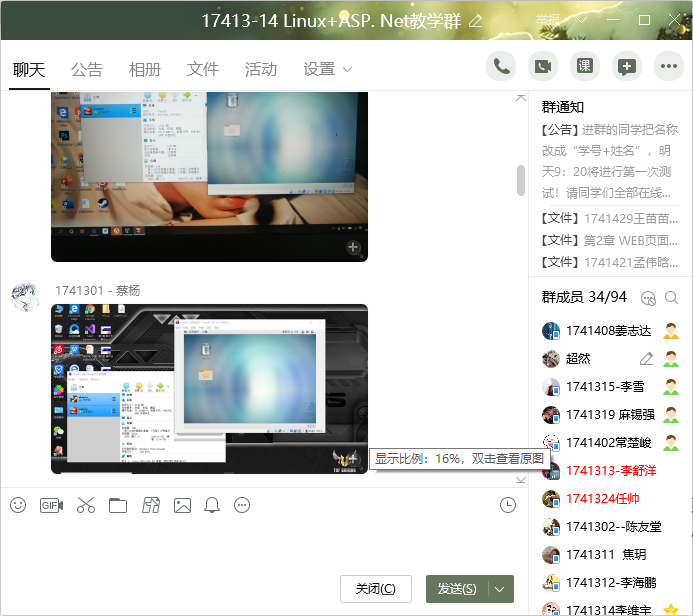Viewport: 693px width, 616px height.
Task: Select the scissors screenshot tool
Action: tap(85, 505)
